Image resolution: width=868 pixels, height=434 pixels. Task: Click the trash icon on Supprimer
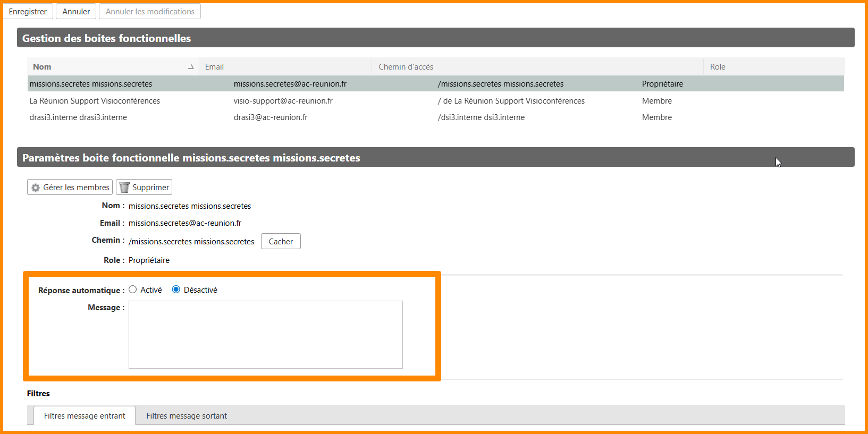124,188
